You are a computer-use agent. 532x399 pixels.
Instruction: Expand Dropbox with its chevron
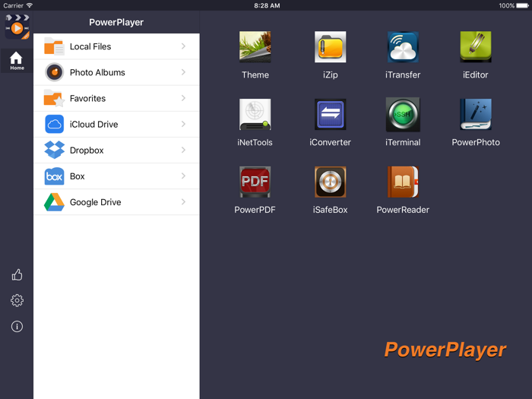point(183,150)
